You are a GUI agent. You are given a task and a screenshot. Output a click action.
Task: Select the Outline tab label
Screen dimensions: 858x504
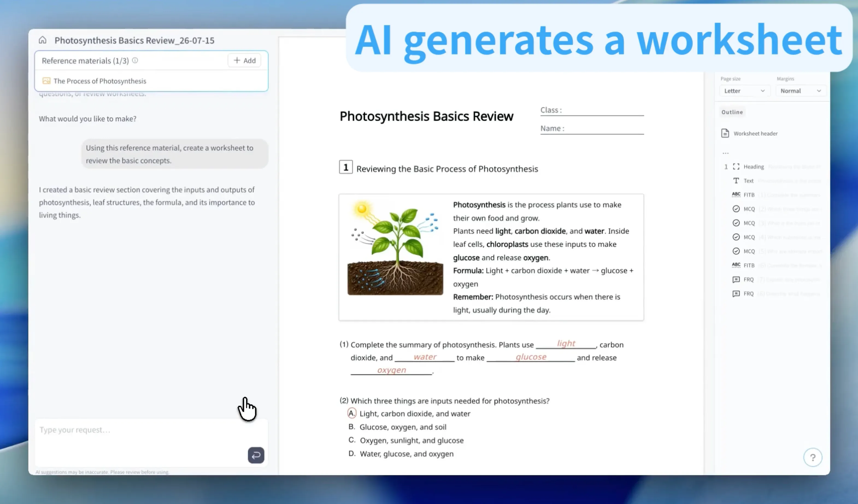pyautogui.click(x=732, y=112)
